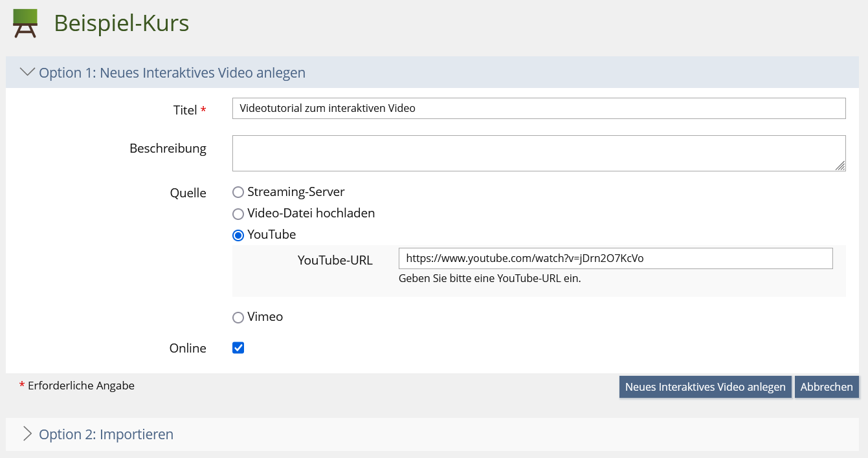The width and height of the screenshot is (868, 458).
Task: Focus the Titel text field
Action: point(539,109)
